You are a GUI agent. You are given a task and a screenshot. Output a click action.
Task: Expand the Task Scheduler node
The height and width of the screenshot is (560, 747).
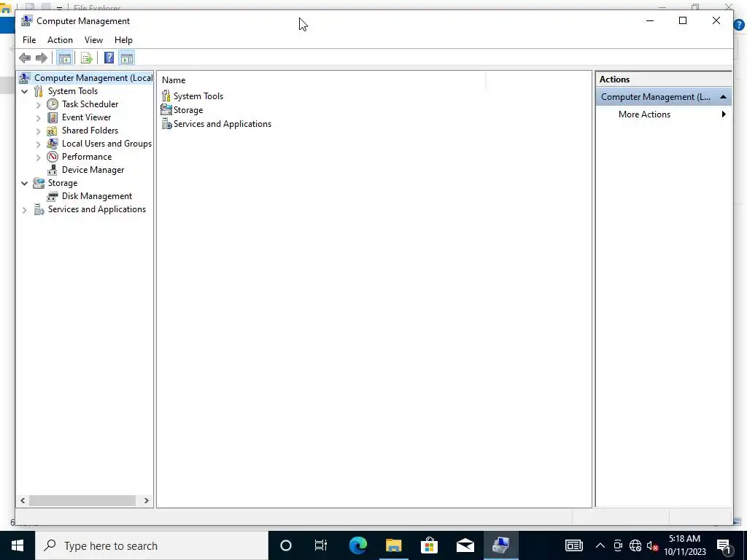pos(39,105)
